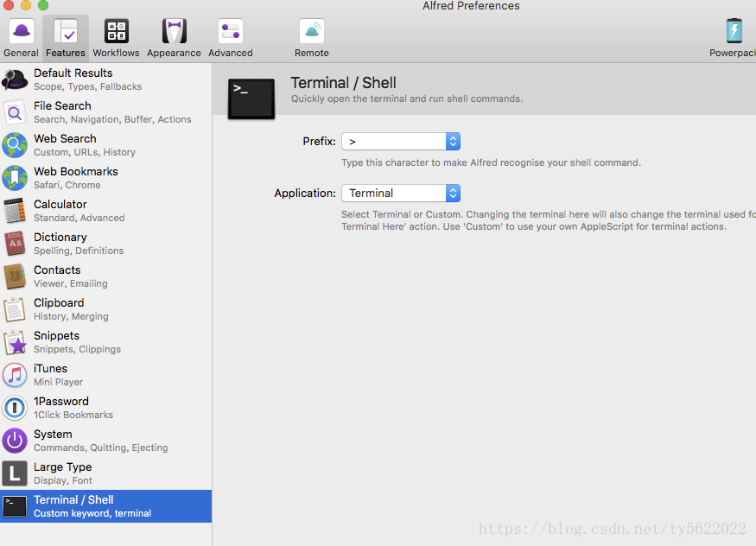Open the Prefix dropdown arrows
Image resolution: width=756 pixels, height=546 pixels.
pyautogui.click(x=453, y=141)
